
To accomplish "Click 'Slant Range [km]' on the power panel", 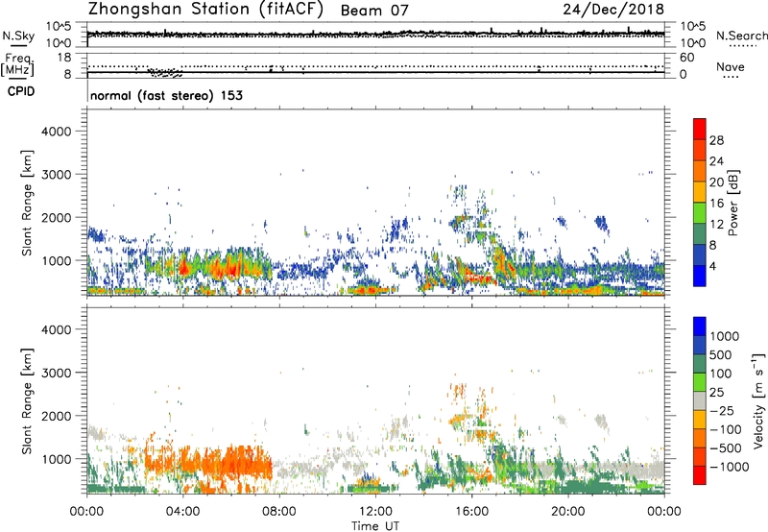I will (27, 203).
